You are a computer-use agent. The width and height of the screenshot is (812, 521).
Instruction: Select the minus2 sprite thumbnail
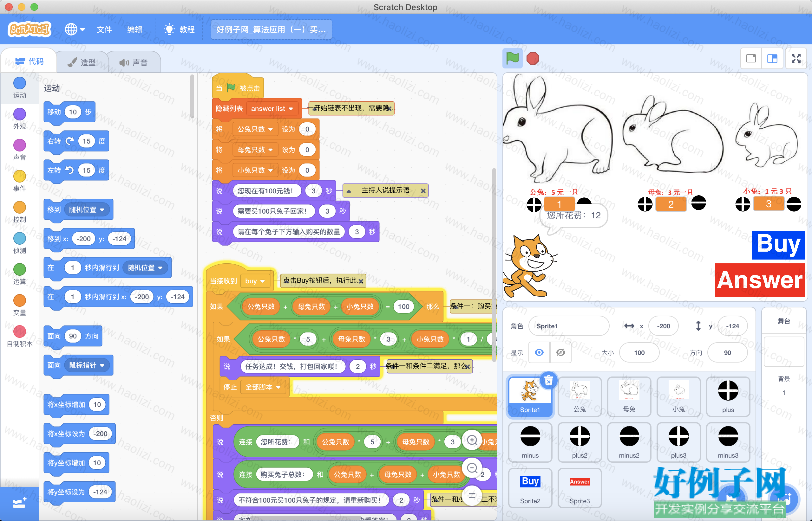(629, 442)
